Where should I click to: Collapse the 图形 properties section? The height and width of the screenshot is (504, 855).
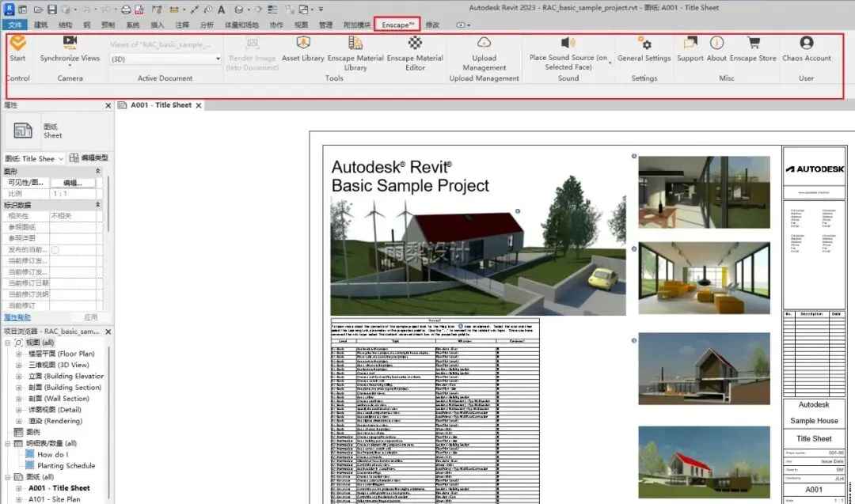(98, 171)
